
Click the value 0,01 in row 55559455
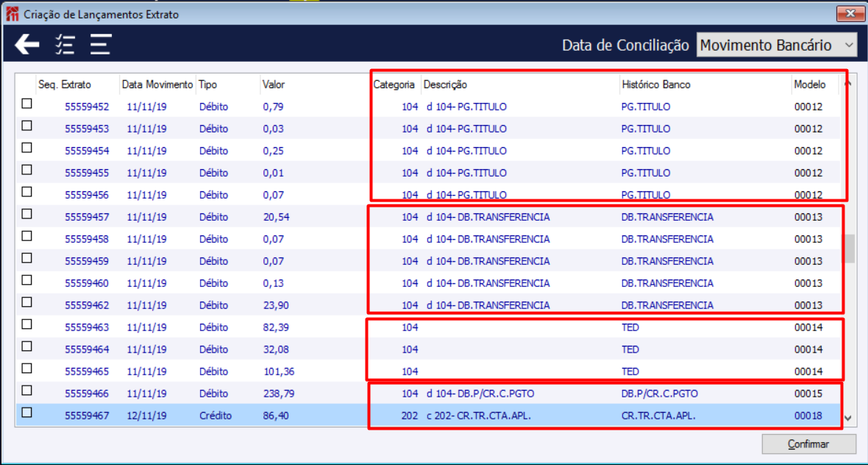coord(274,173)
